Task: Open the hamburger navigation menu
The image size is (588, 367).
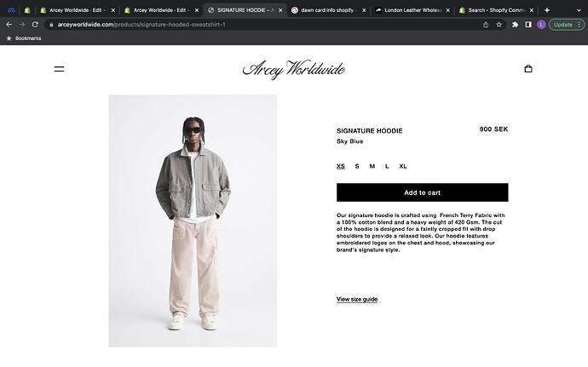Action: pos(60,69)
